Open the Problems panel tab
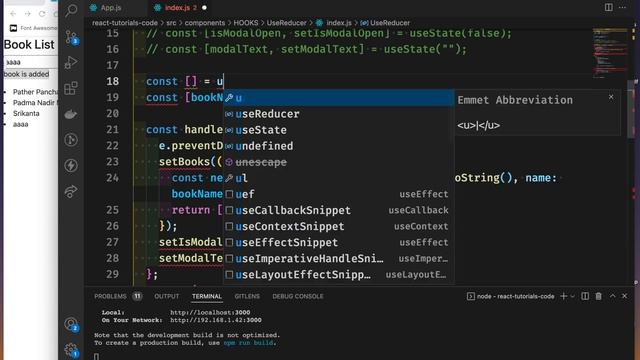 point(110,296)
